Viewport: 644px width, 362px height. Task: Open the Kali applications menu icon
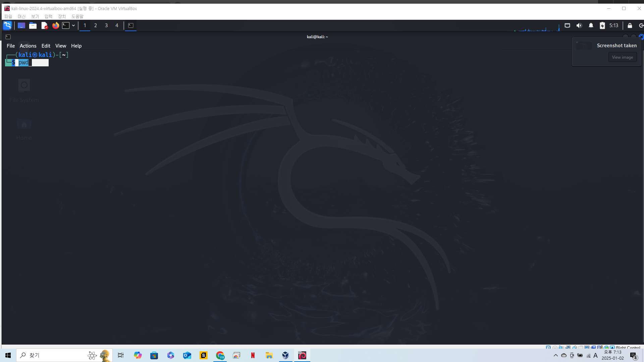point(7,25)
